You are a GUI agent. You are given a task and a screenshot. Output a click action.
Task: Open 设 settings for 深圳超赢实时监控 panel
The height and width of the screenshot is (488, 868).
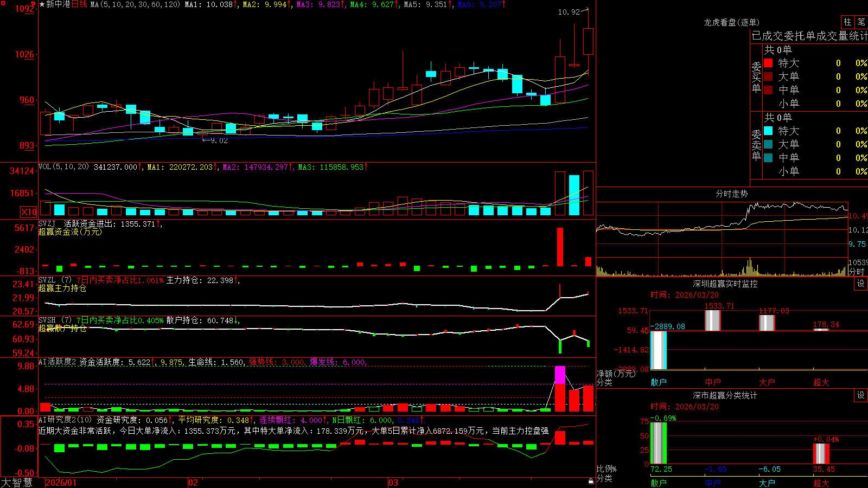[861, 284]
